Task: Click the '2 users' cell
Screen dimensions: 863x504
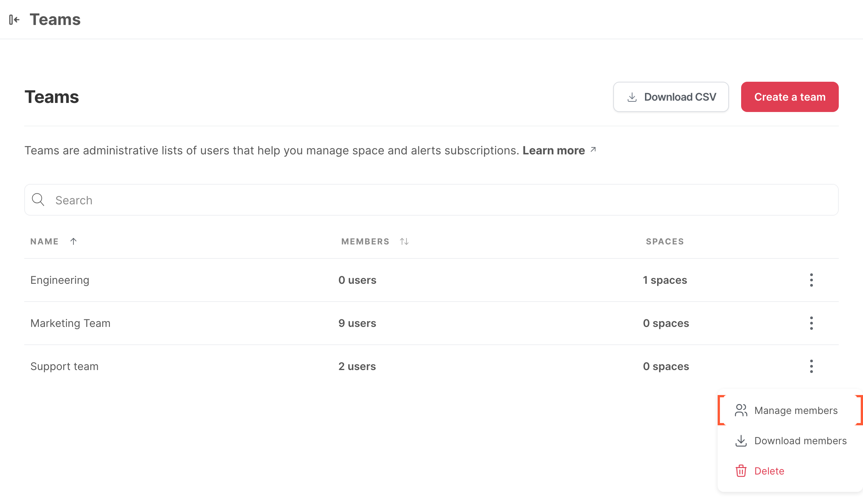Action: click(x=357, y=366)
